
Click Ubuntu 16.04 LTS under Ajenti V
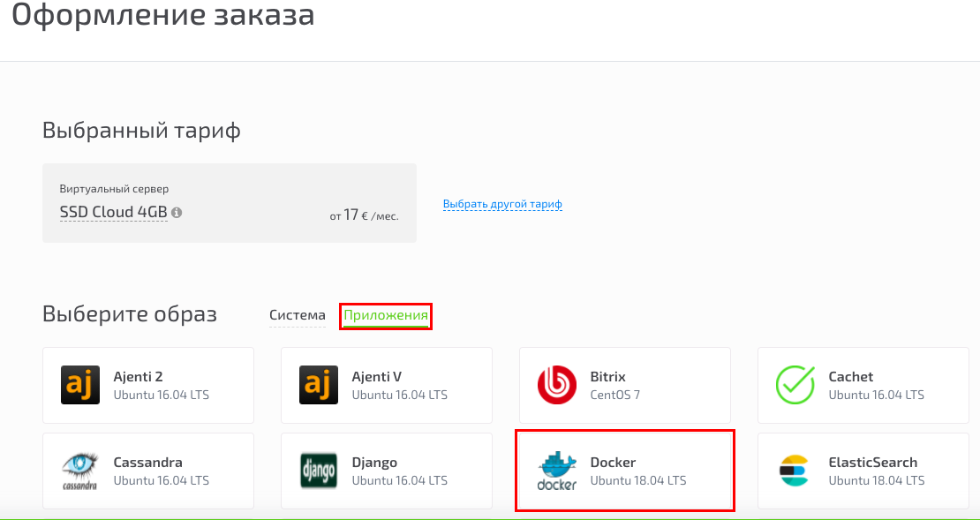399,395
